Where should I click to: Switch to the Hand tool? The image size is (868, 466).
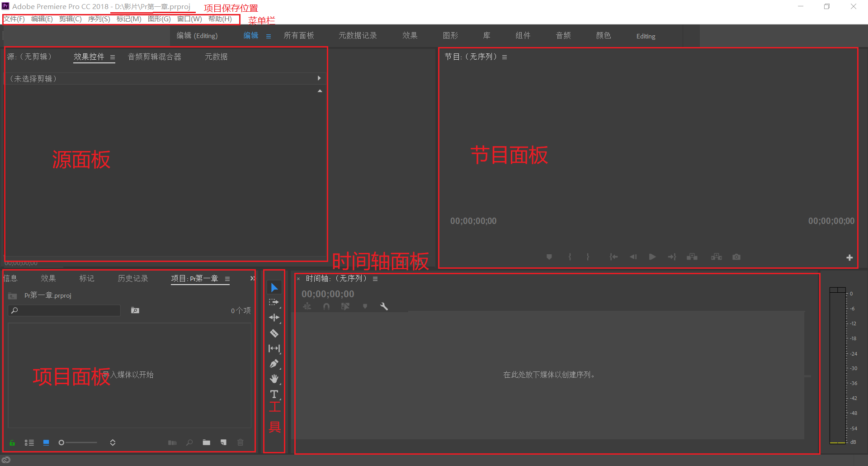tap(274, 379)
